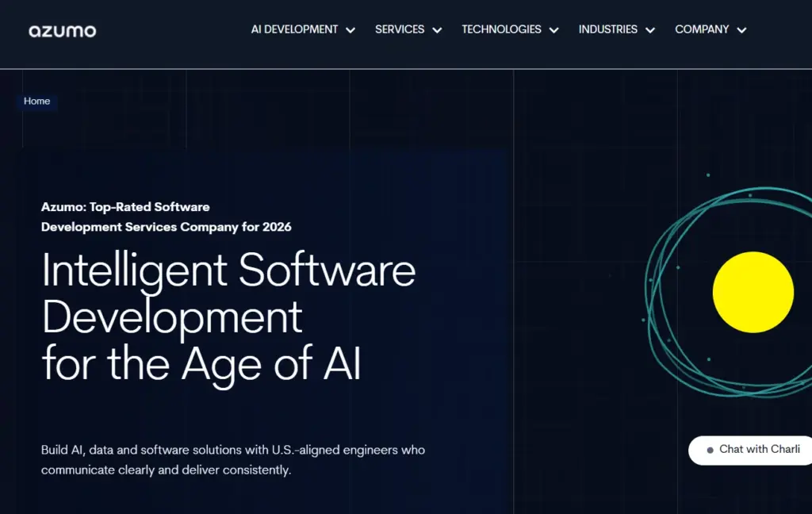Go to the Home breadcrumb
The image size is (812, 514).
click(36, 101)
